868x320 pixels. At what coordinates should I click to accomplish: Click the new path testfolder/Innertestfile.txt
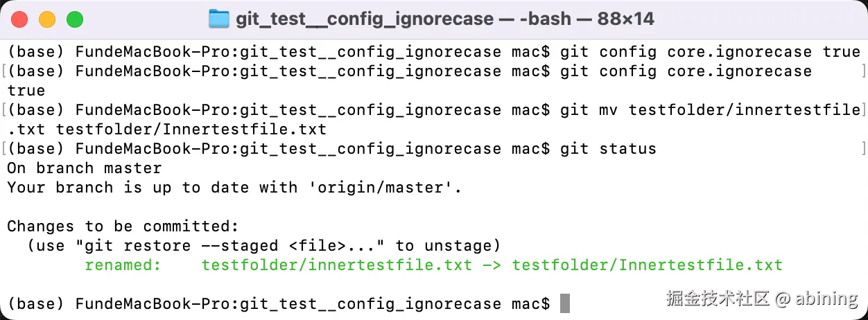[x=648, y=265]
